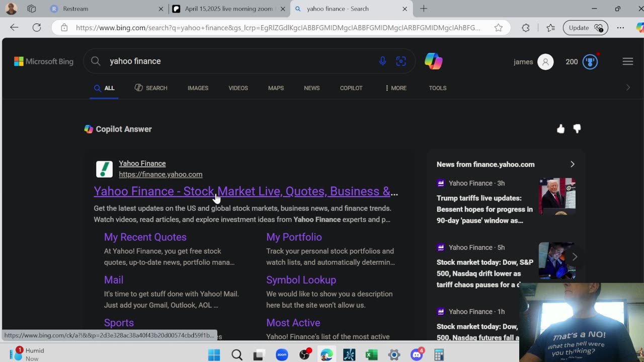Open Trump tariffs live updates news article

[x=485, y=209]
